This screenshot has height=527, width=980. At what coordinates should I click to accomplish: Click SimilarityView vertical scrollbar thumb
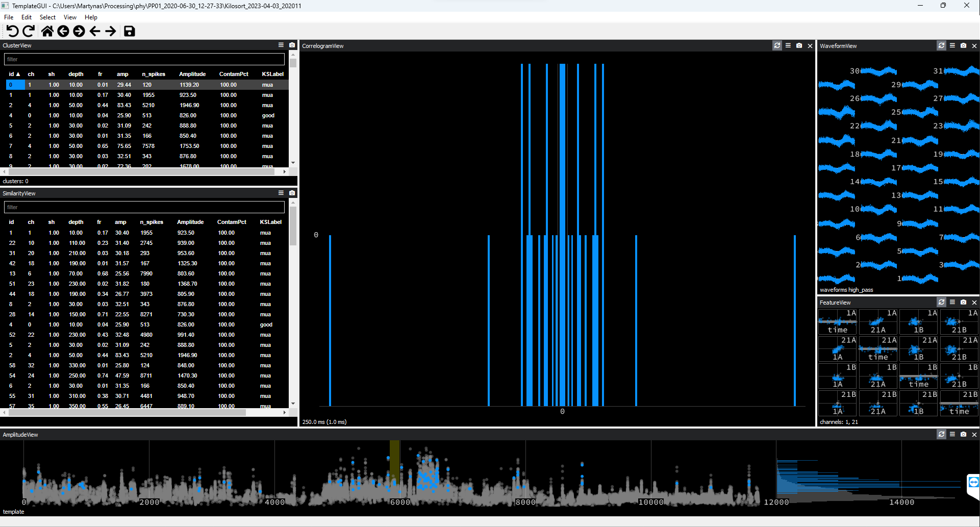[293, 225]
